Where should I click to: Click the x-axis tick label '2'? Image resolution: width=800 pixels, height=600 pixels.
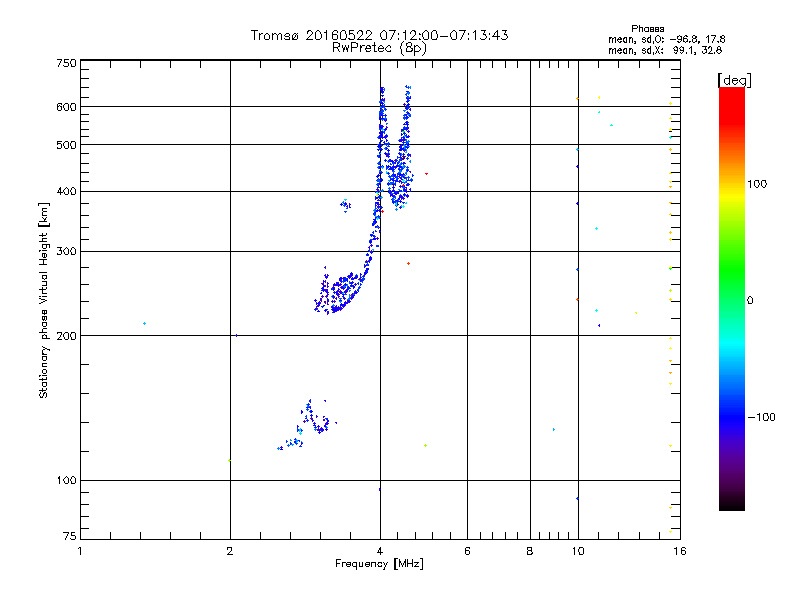[230, 551]
